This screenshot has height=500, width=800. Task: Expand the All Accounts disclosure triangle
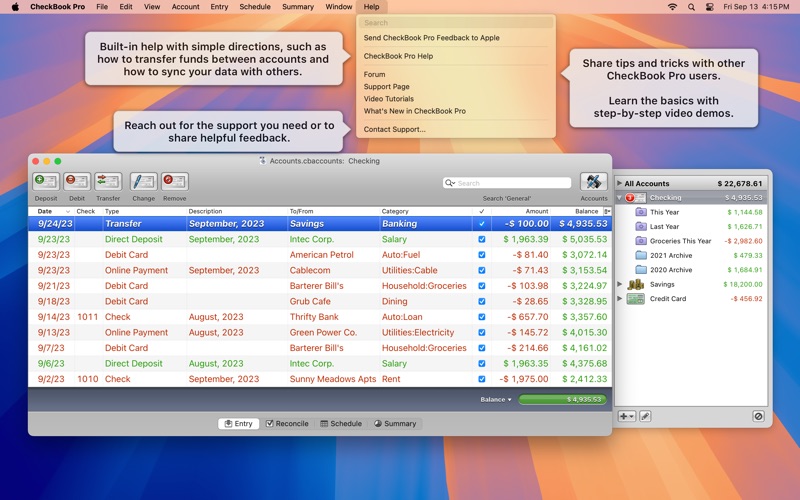point(619,183)
